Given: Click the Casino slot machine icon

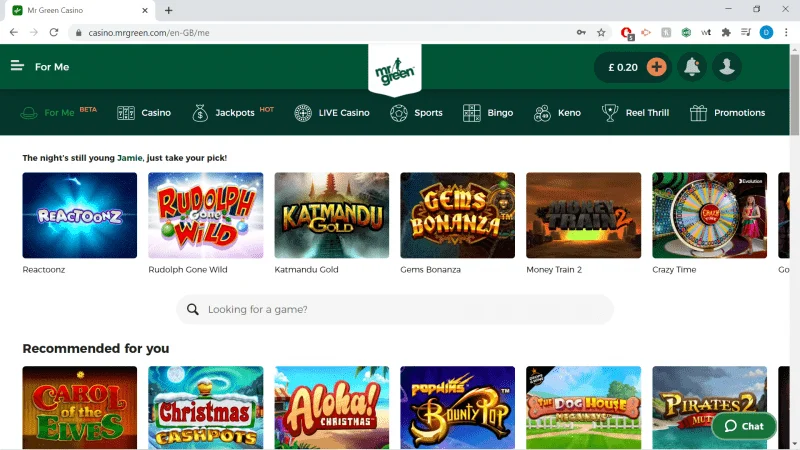Looking at the screenshot, I should [x=126, y=113].
